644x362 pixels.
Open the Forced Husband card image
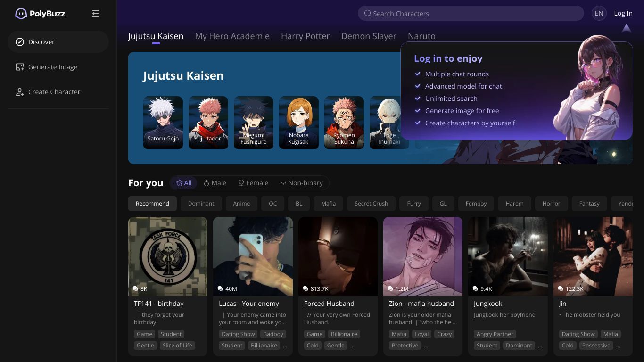[338, 256]
